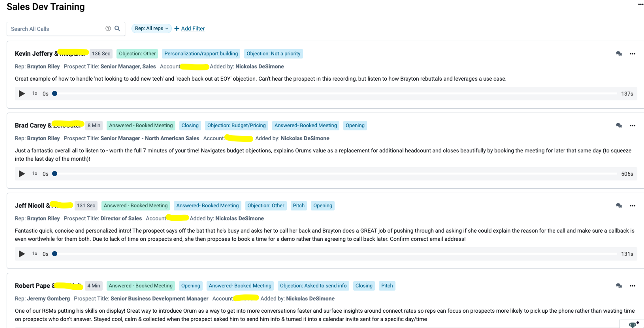Click the Objection: Asked to send info tag
Viewport: 644px width, 328px height.
pos(313,286)
